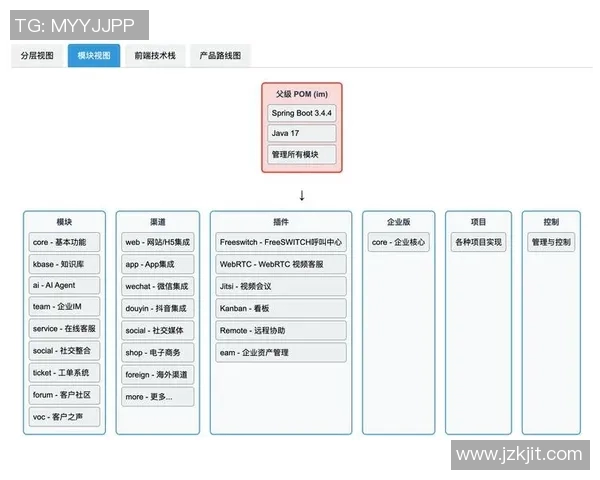The width and height of the screenshot is (600, 480).
Task: Click the Spring Boot 3.4.4 box
Action: 302,113
